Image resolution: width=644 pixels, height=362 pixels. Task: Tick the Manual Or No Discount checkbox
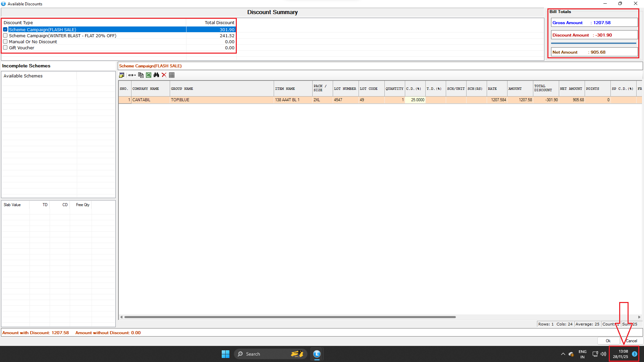5,42
